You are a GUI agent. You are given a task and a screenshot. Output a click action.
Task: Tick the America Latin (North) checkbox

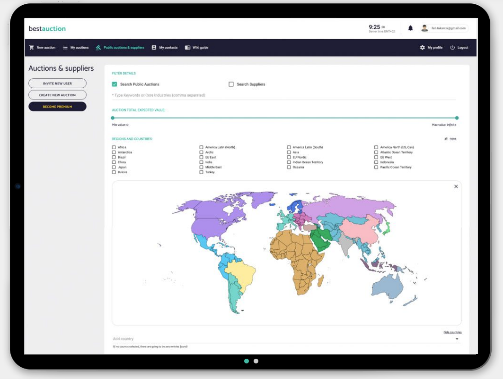point(201,147)
